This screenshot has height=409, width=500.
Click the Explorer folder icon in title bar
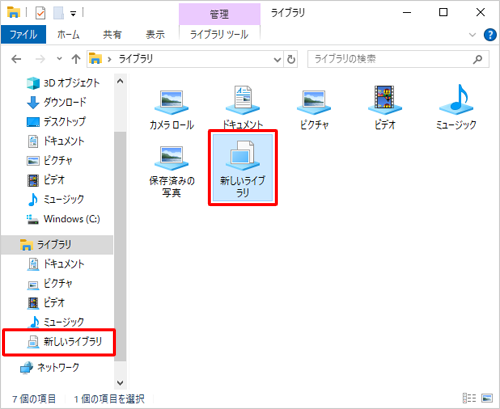[x=13, y=13]
